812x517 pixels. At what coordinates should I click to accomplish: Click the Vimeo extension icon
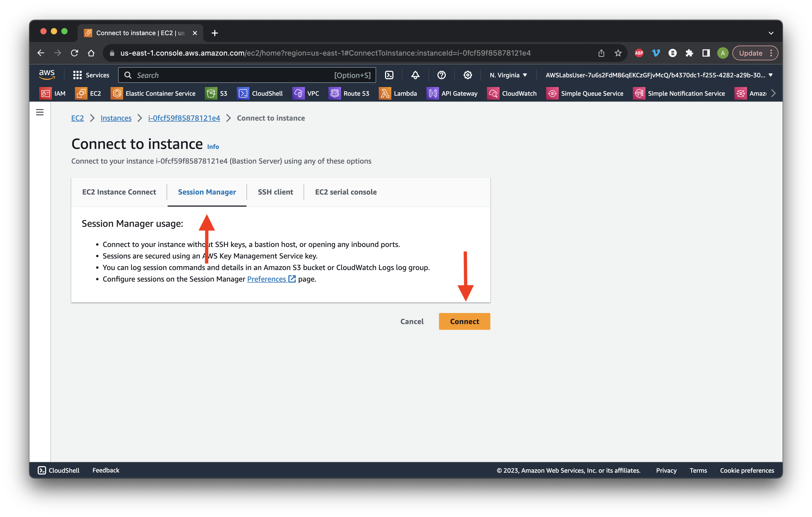(x=656, y=53)
